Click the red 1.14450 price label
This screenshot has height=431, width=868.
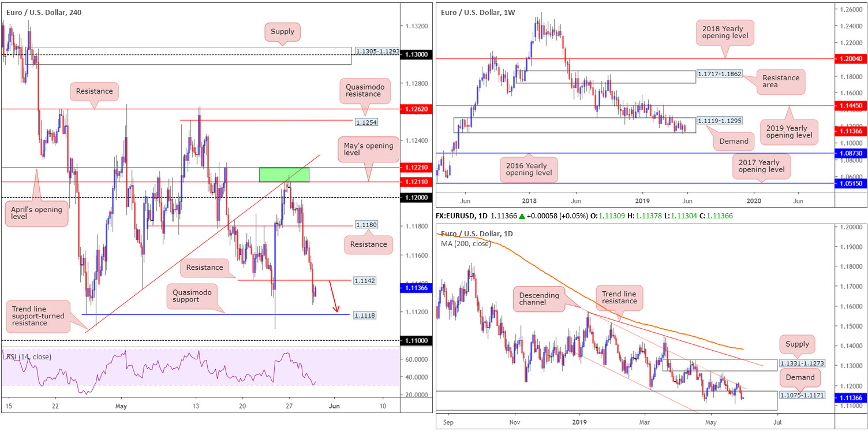[x=851, y=106]
